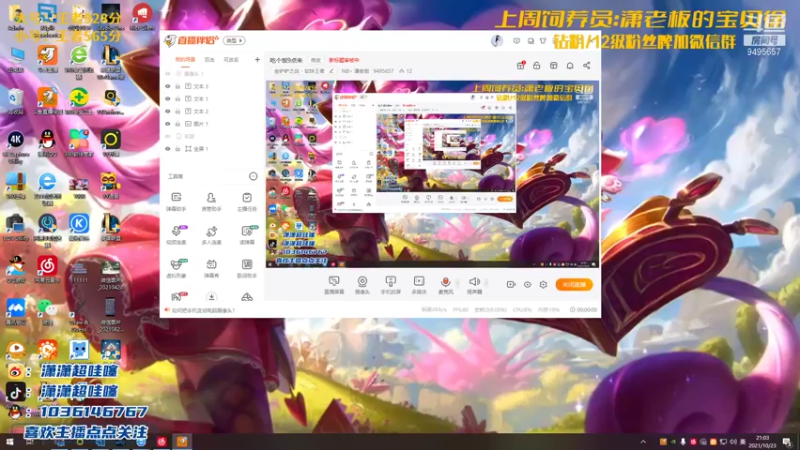The height and width of the screenshot is (450, 800).
Task: Collapse the 工具箱 toolbox section
Action: [253, 176]
